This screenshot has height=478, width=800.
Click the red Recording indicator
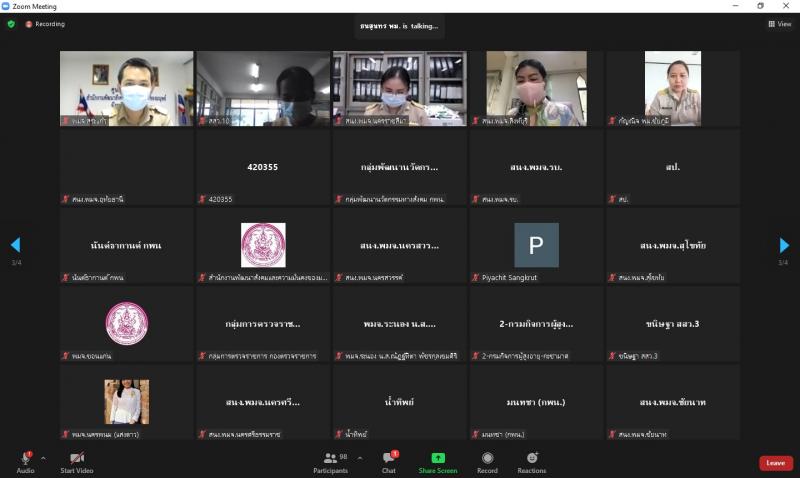(45, 24)
